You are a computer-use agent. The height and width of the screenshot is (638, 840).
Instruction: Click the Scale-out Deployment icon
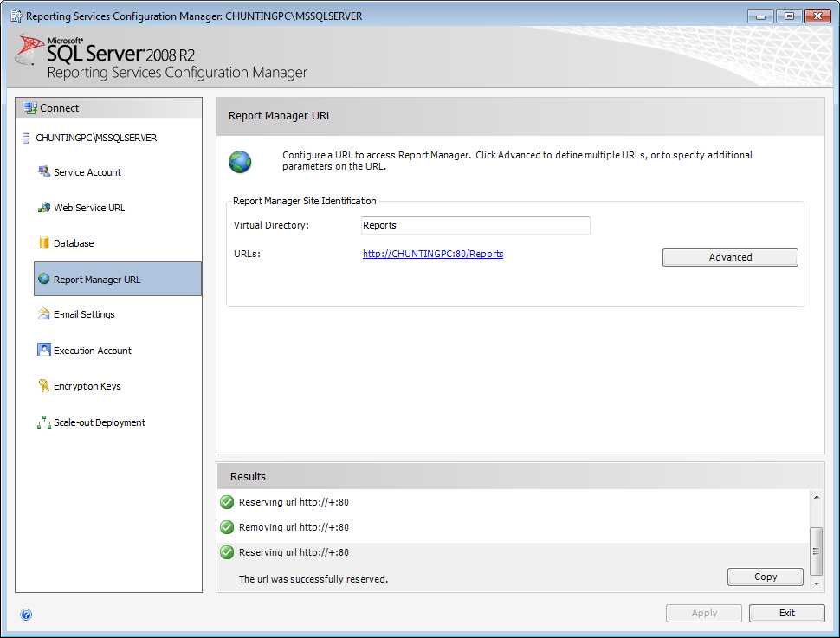[44, 422]
